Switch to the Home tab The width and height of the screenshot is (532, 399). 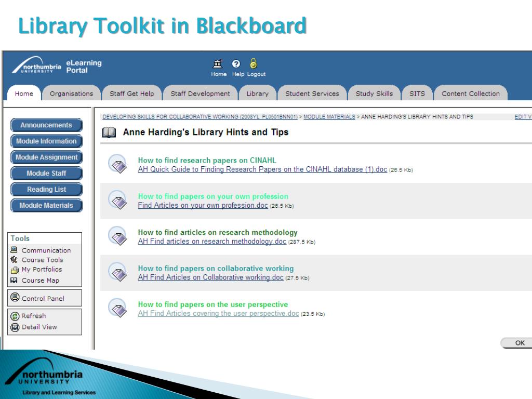point(24,94)
